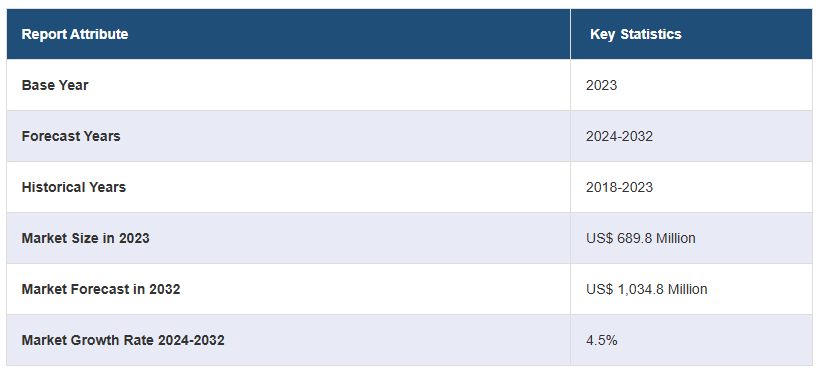822x374 pixels.
Task: Click the US$ 1,034.8 Million value
Action: point(646,289)
